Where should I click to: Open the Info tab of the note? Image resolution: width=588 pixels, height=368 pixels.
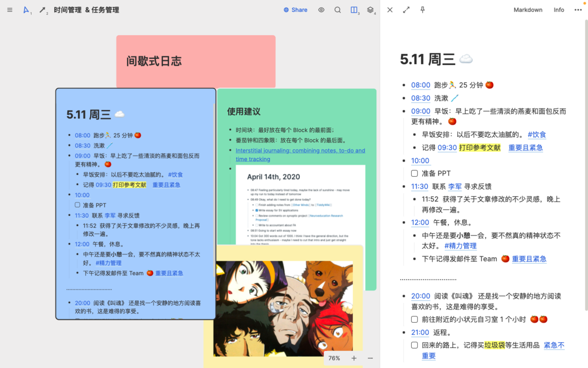click(559, 9)
